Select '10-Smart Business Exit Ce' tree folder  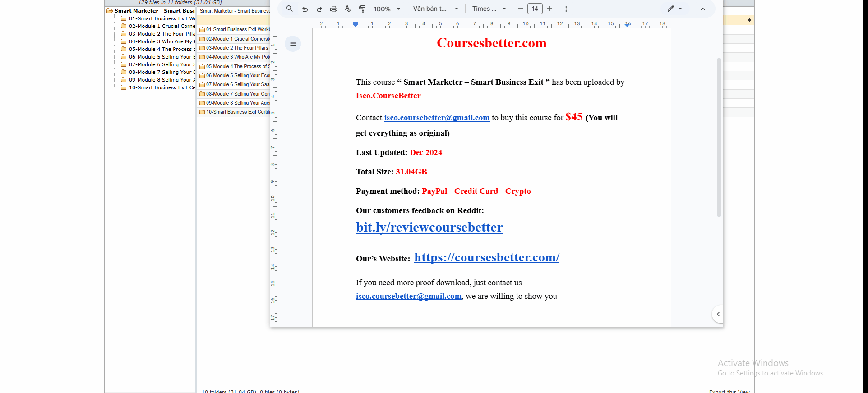[162, 87]
